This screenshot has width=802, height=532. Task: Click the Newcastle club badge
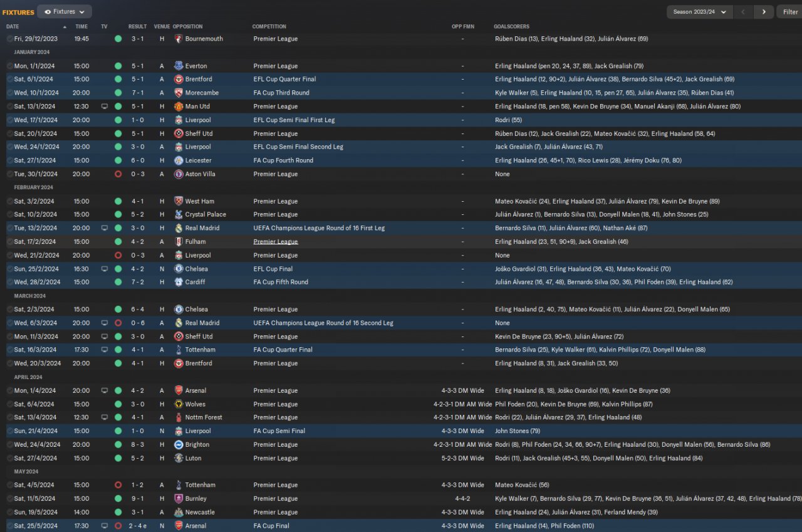click(179, 513)
